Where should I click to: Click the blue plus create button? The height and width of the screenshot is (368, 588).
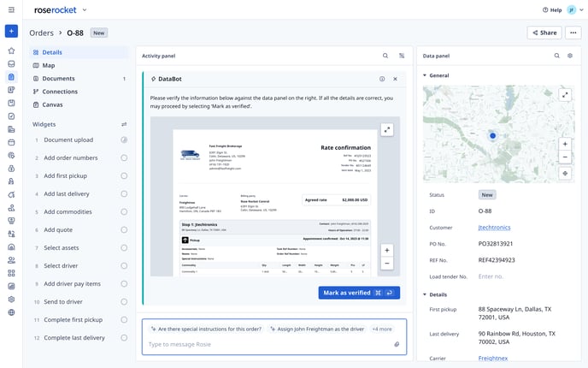coord(11,32)
